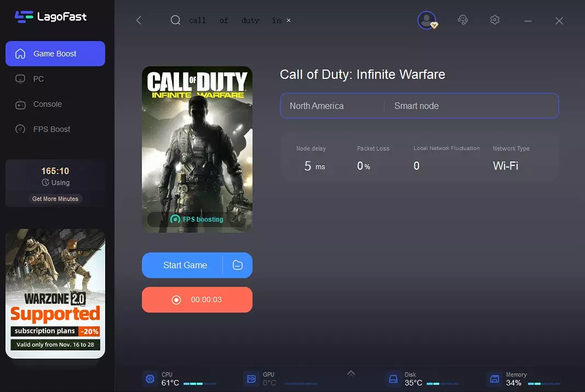Click the 165:10 remaining time

coord(55,171)
